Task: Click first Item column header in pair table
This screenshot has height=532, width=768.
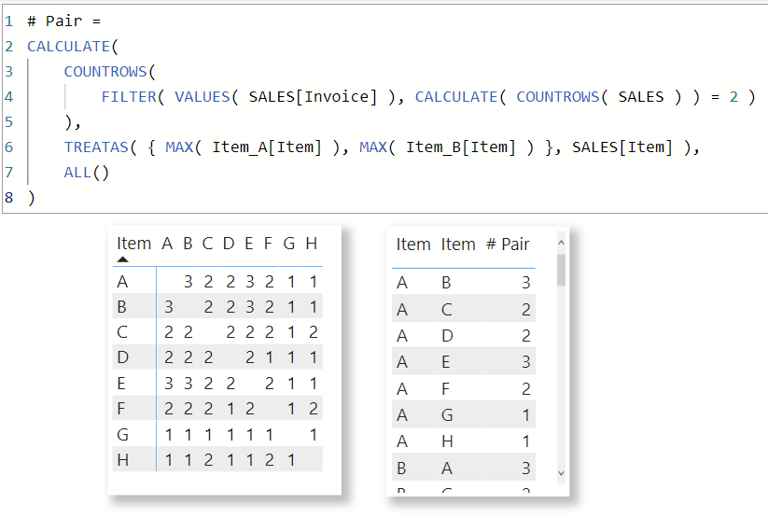Action: click(x=413, y=244)
